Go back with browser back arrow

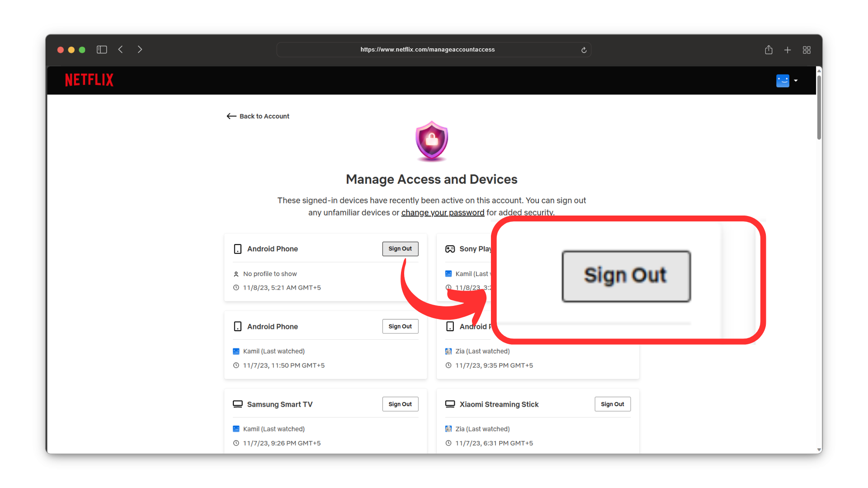point(121,50)
